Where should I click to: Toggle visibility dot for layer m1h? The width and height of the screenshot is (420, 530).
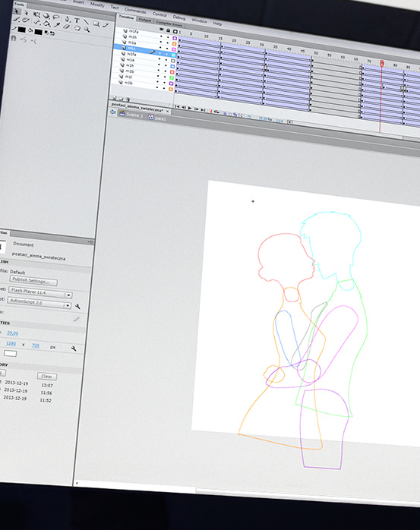(160, 42)
